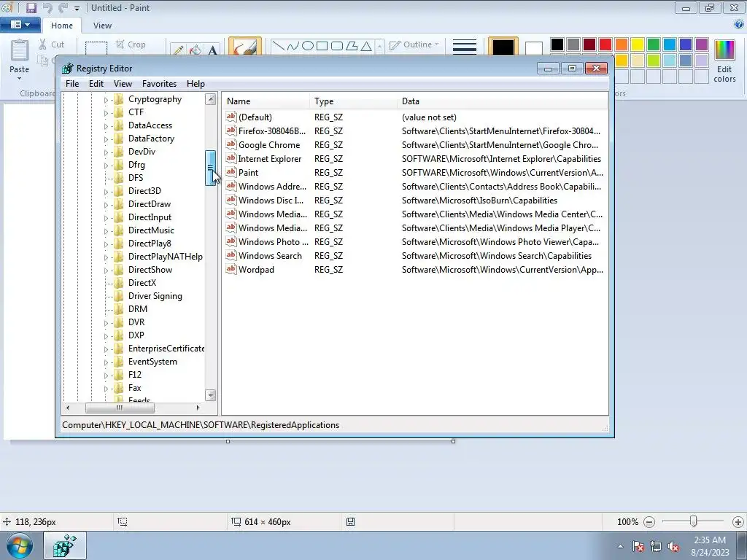Pick the purple palette color
The image size is (747, 560).
[701, 44]
